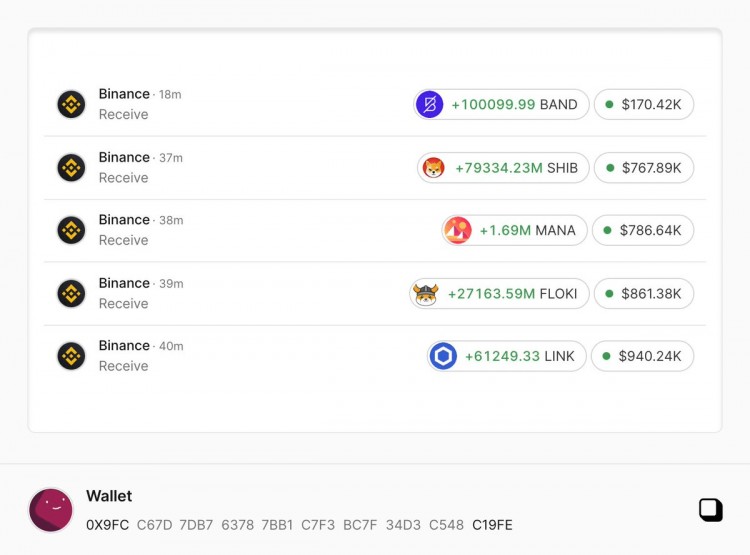The image size is (750, 555).
Task: Click the Receive label under Binance 37m
Action: tap(123, 178)
